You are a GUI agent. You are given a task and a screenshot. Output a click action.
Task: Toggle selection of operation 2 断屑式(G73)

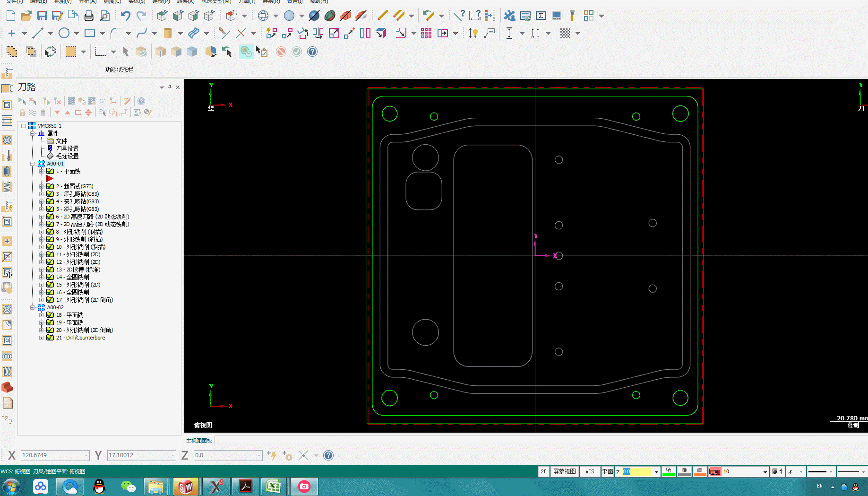[50, 186]
